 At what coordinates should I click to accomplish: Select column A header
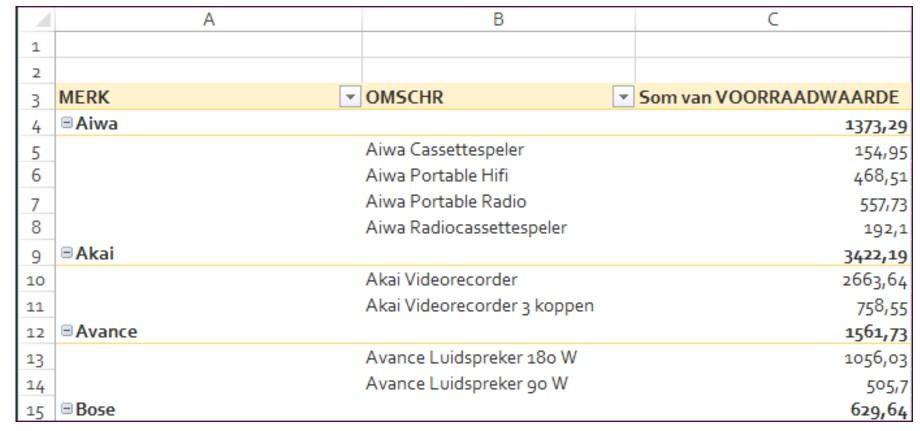tap(208, 19)
